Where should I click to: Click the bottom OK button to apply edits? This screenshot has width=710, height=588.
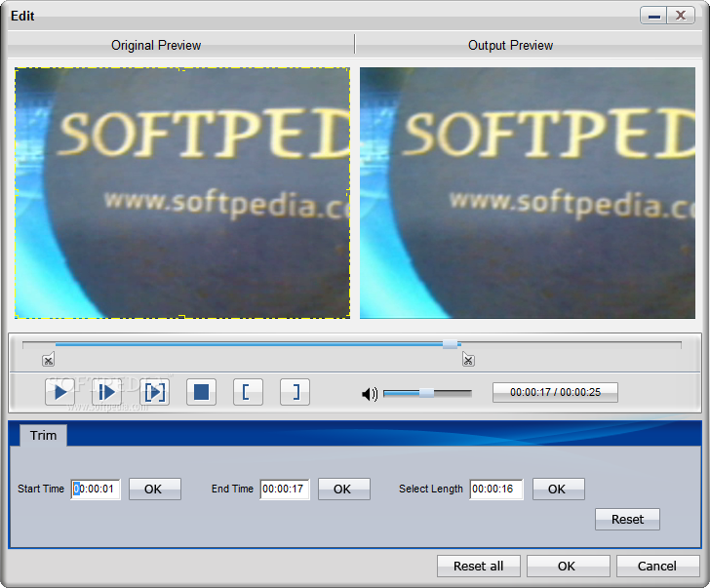click(x=568, y=567)
